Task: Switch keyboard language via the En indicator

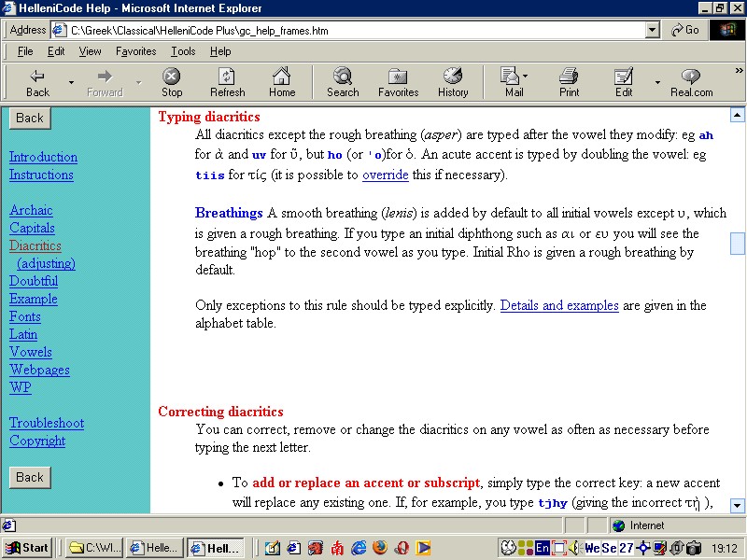Action: (x=542, y=548)
